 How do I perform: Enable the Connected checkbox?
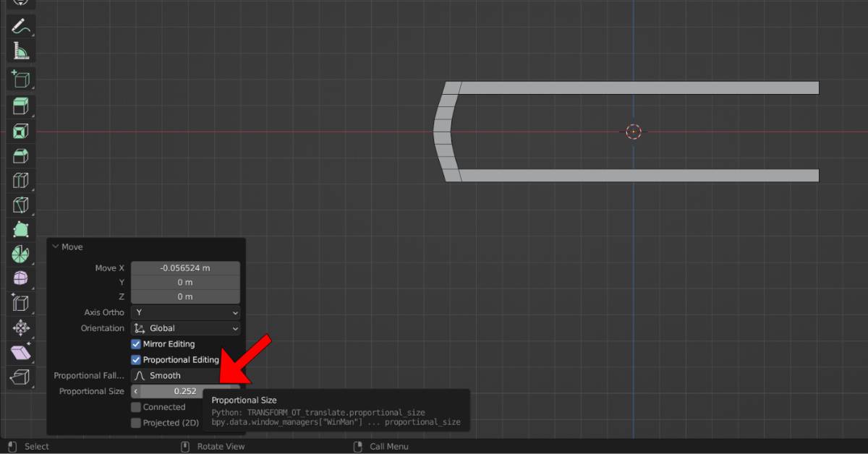[x=135, y=406]
